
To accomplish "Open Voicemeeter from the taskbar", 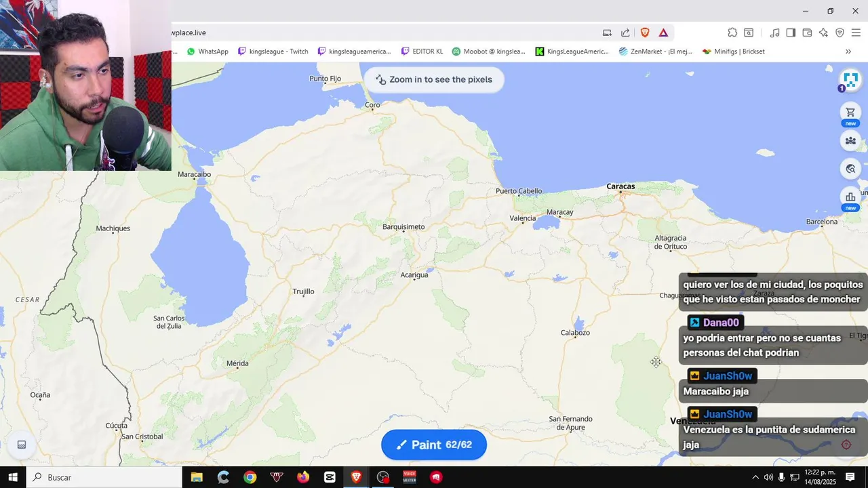I will click(410, 477).
